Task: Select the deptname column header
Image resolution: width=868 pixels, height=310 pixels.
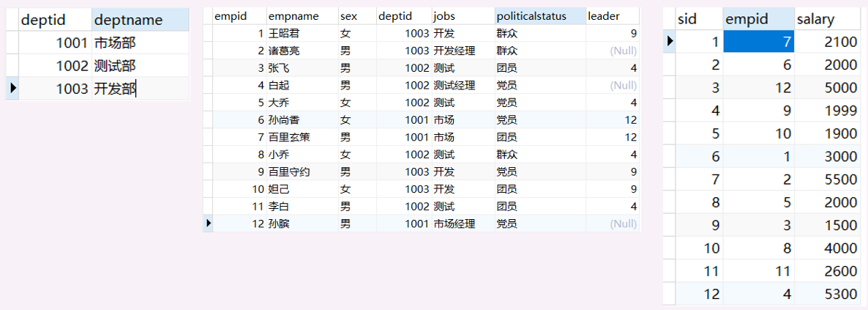Action: (140, 20)
